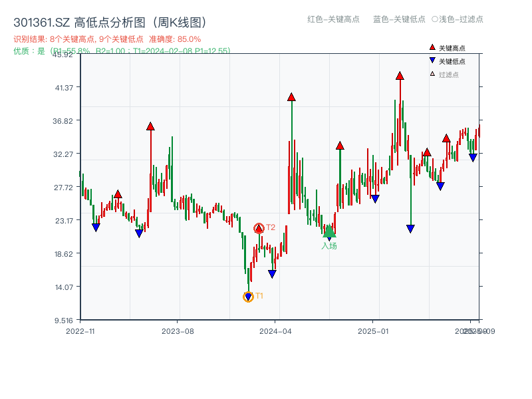Image resolution: width=532 pixels, height=399 pixels.
Task: Click the 识别结果 summary line
Action: pyautogui.click(x=76, y=39)
